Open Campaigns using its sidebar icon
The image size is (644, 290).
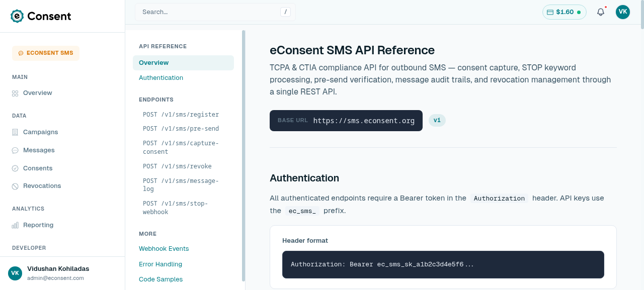15,132
